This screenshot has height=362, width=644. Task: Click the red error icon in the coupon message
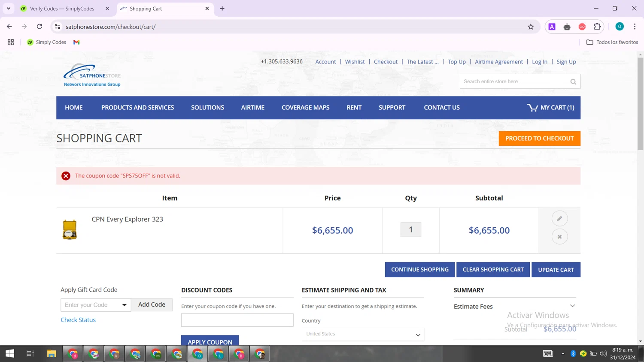coord(66,176)
